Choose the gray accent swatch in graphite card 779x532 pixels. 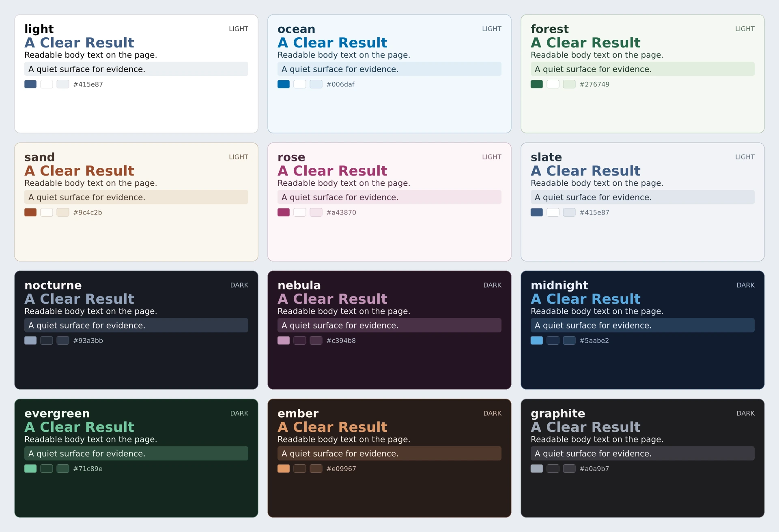[x=537, y=469]
